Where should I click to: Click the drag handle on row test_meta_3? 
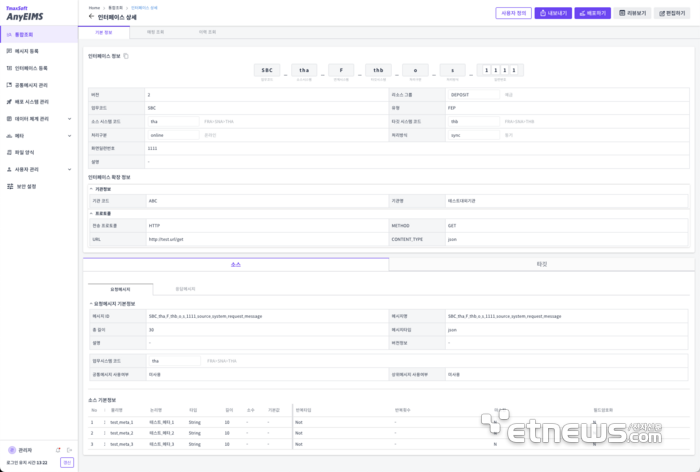click(x=104, y=444)
